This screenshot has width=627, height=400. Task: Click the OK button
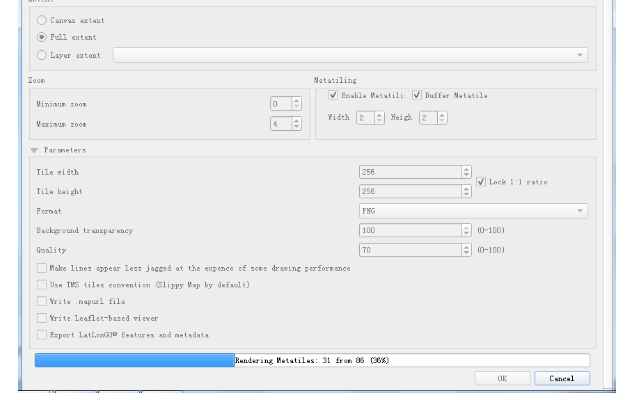coord(502,378)
